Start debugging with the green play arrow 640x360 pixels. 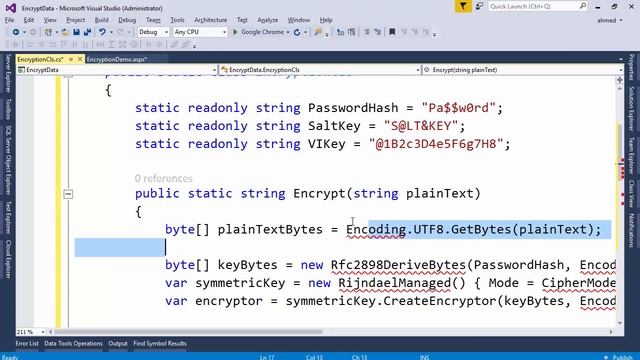(235, 32)
